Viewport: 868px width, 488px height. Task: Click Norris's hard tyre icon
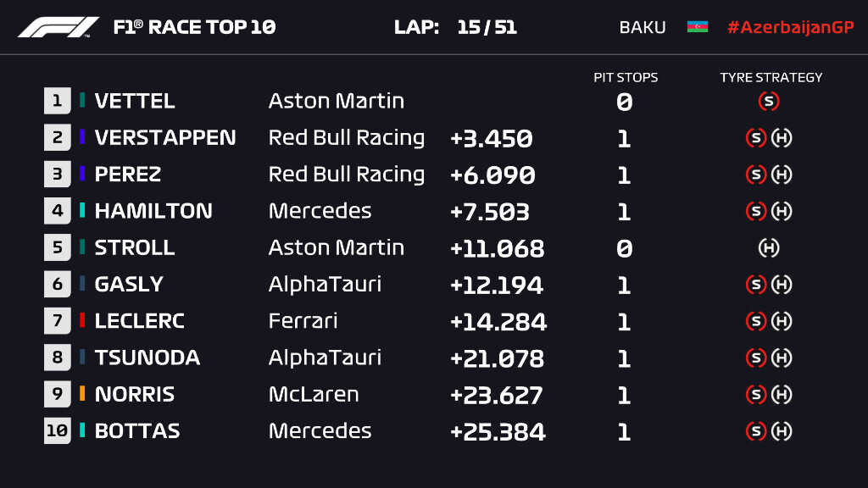tap(782, 395)
